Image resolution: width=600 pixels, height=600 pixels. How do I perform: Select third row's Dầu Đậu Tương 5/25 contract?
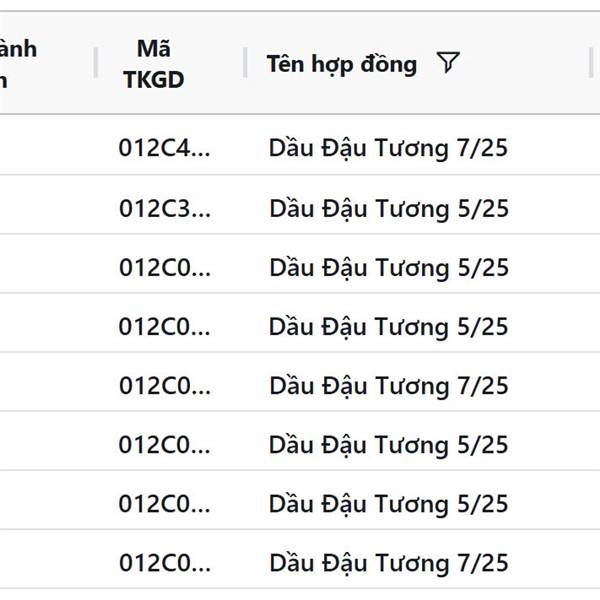(x=388, y=268)
